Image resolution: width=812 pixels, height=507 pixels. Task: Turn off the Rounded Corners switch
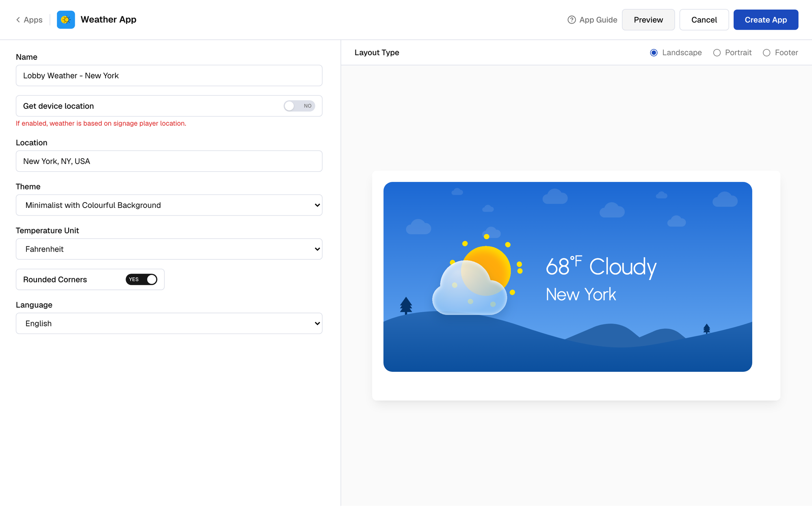tap(141, 279)
